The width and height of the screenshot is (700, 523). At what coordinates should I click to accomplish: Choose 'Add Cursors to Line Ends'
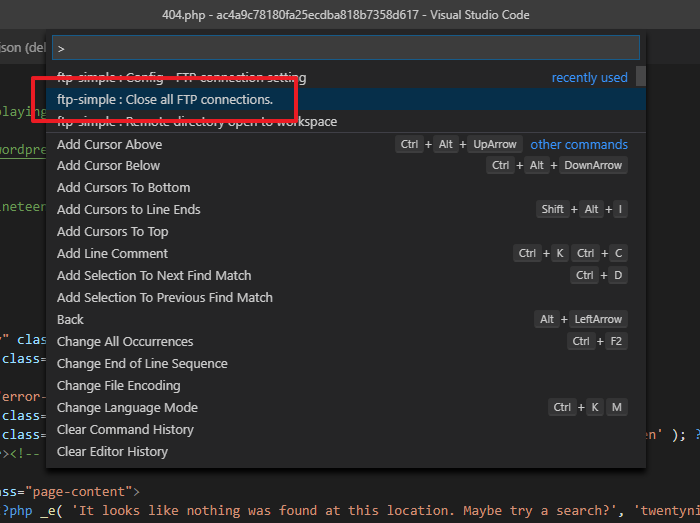(x=346, y=209)
